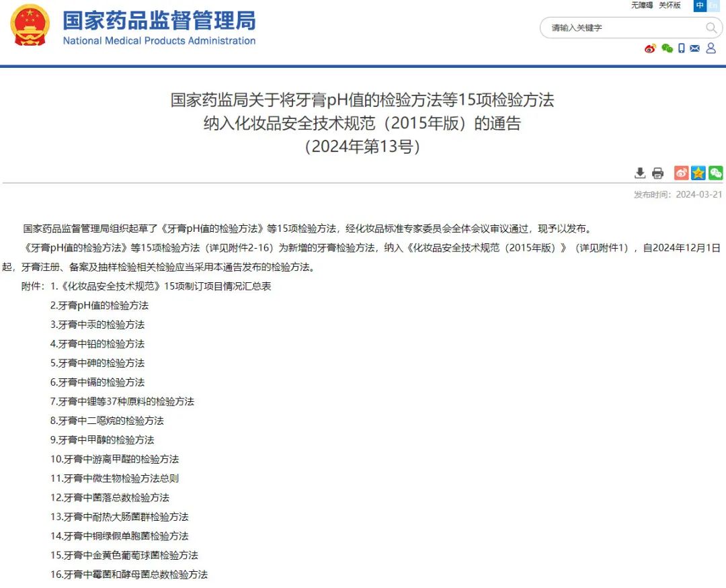The height and width of the screenshot is (588, 726).
Task: Open the email envelope icon
Action: [x=694, y=48]
